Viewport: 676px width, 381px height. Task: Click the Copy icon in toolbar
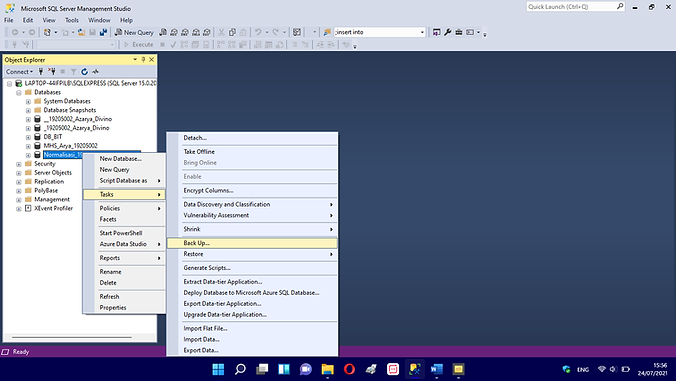click(232, 32)
